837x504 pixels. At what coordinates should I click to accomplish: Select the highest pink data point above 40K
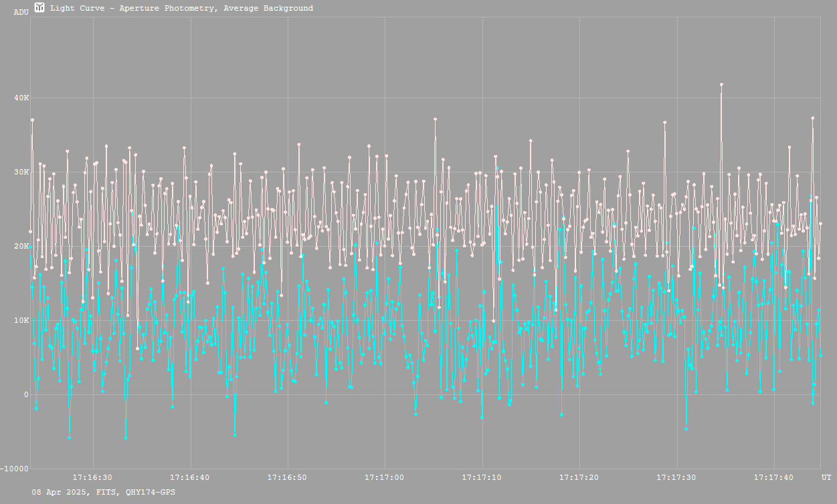pos(721,84)
